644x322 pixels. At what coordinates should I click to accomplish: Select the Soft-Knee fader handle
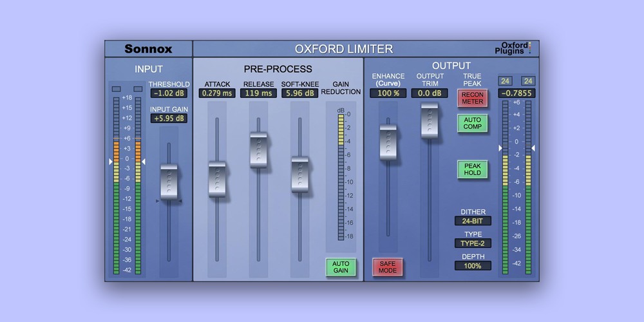pos(299,173)
